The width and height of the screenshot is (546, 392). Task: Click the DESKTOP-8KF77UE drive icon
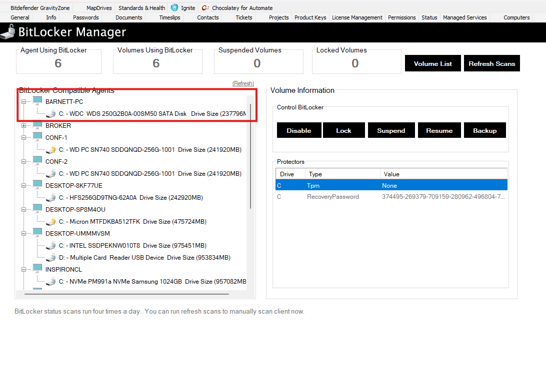tap(50, 197)
